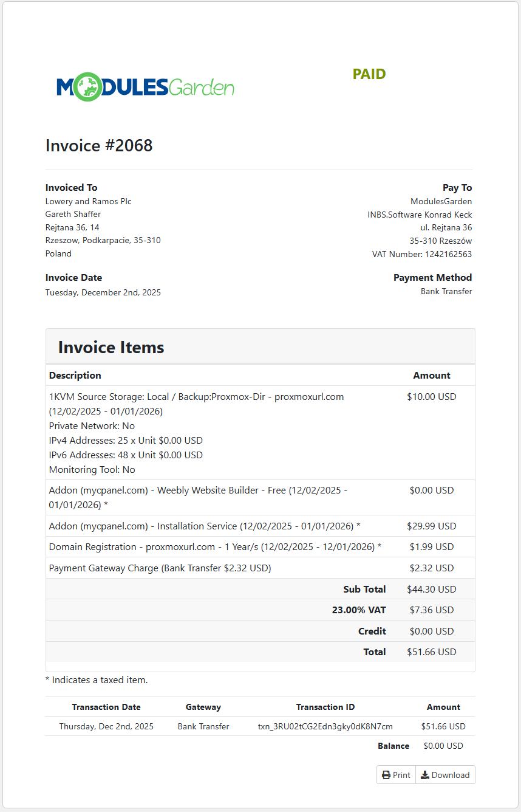Select the Payment Gateway Charge line
The image size is (521, 812).
coord(160,567)
